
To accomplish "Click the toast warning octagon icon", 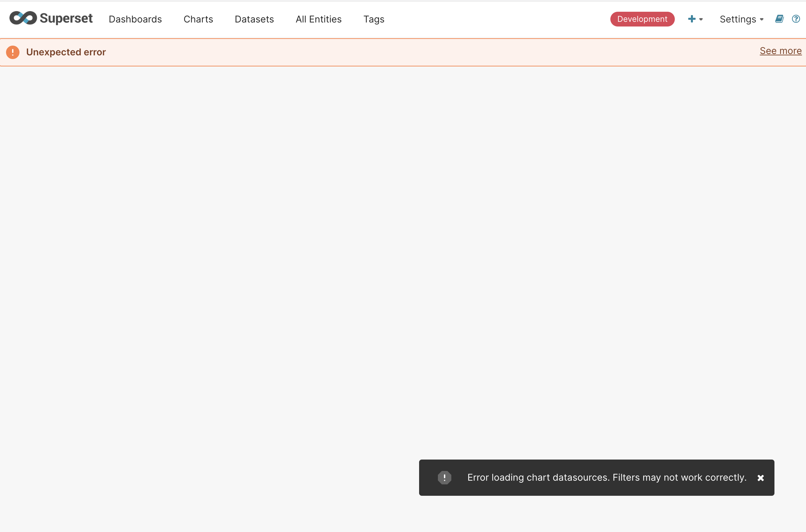I will pos(444,477).
